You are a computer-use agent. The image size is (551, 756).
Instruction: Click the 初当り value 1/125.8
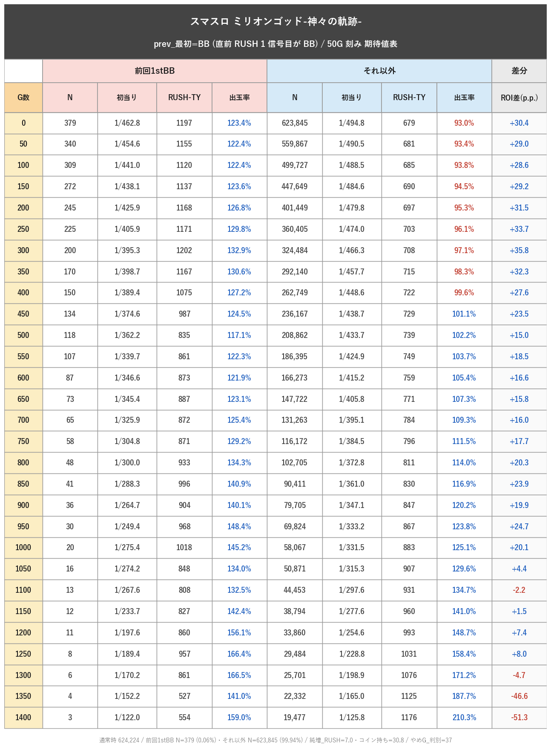click(x=352, y=718)
